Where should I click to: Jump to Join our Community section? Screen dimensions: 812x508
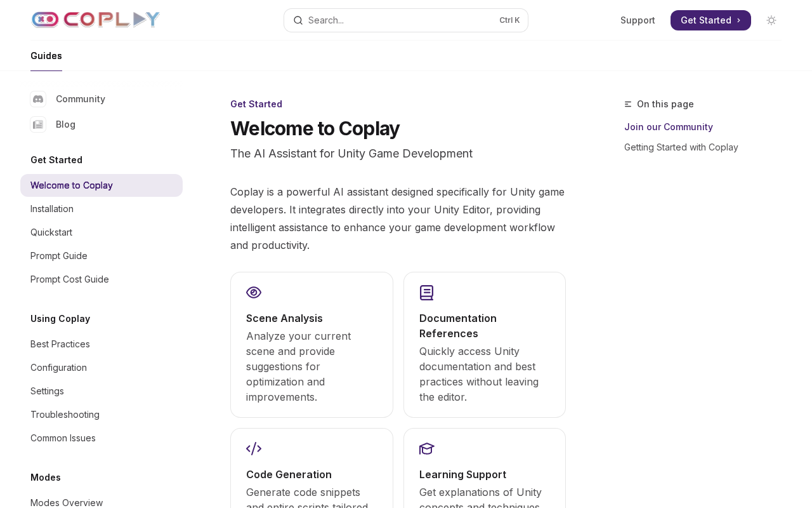(x=669, y=127)
